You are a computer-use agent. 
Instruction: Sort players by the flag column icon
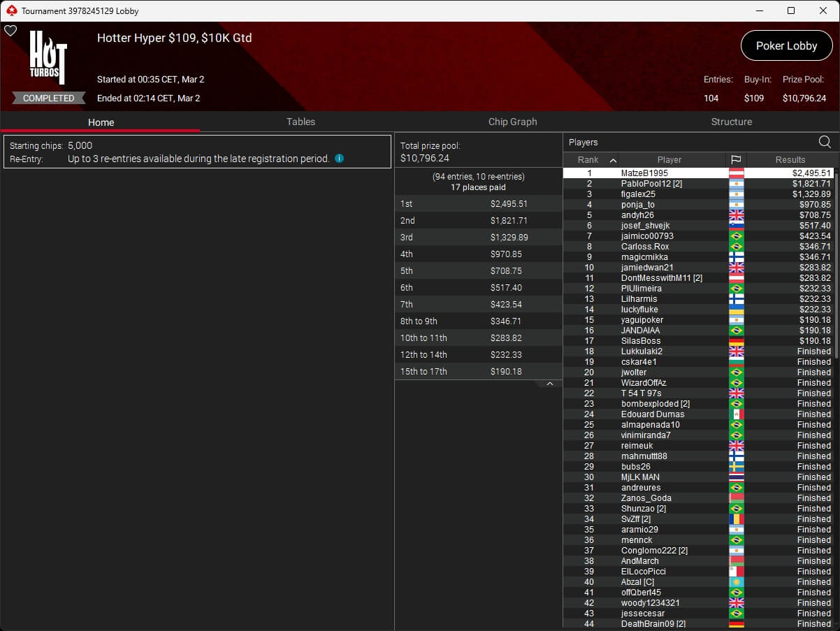pos(736,160)
